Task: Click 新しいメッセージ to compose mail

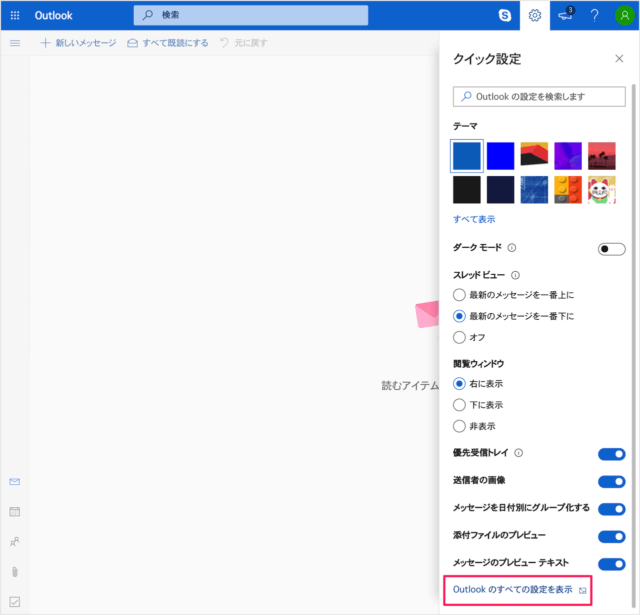Action: click(78, 43)
